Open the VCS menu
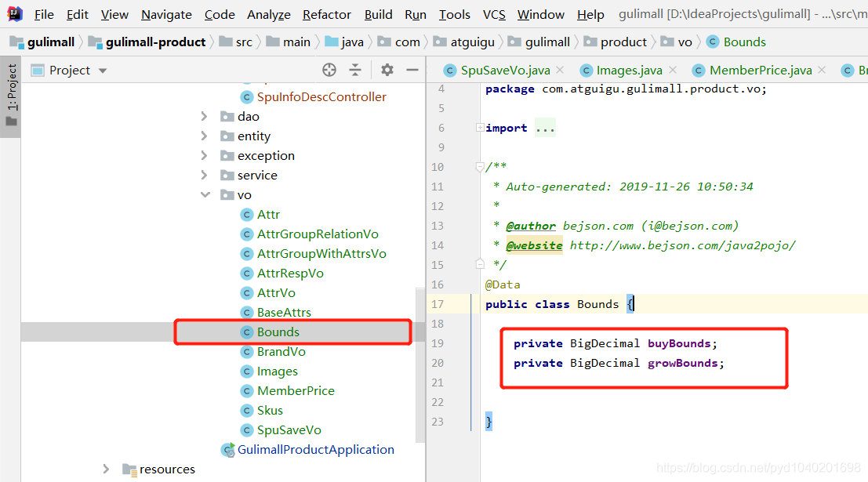The height and width of the screenshot is (482, 868). (494, 14)
